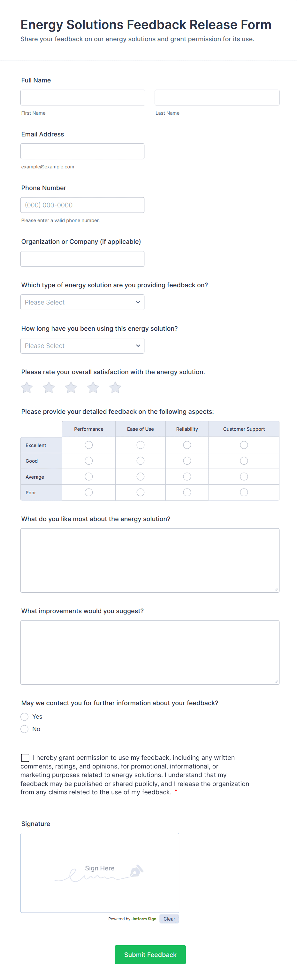The image size is (297, 980).
Task: Click the First Name input field
Action: point(82,97)
